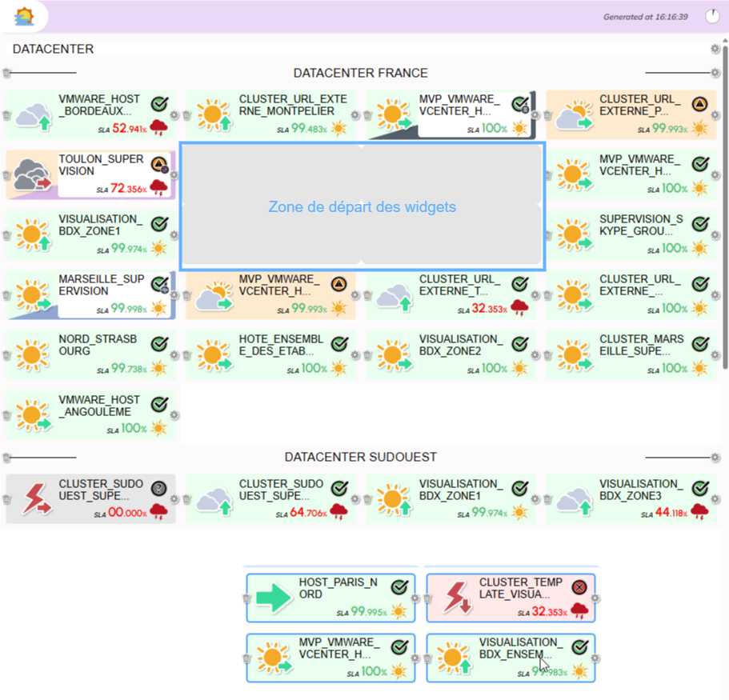This screenshot has height=700, width=729.
Task: Click the green arrow icon on HOST_PARIS_NORD
Action: tap(274, 598)
